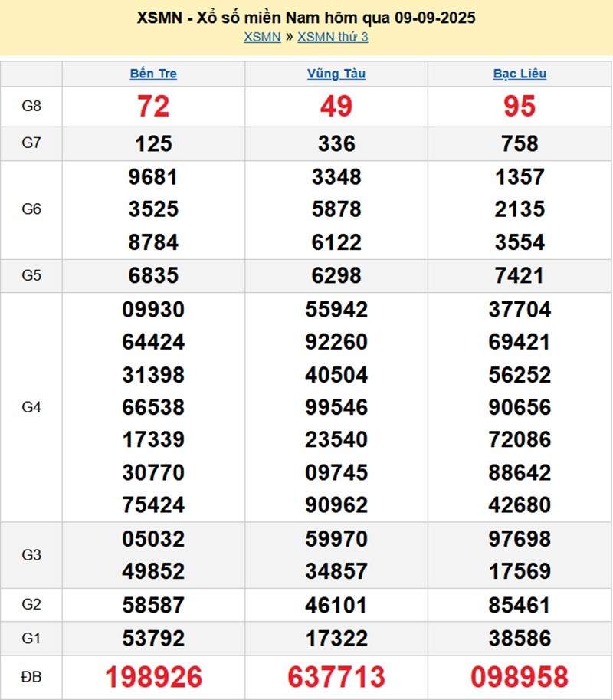Screen dimensions: 613x700
Task: Open the Bạc Liêu column link
Action: point(520,74)
